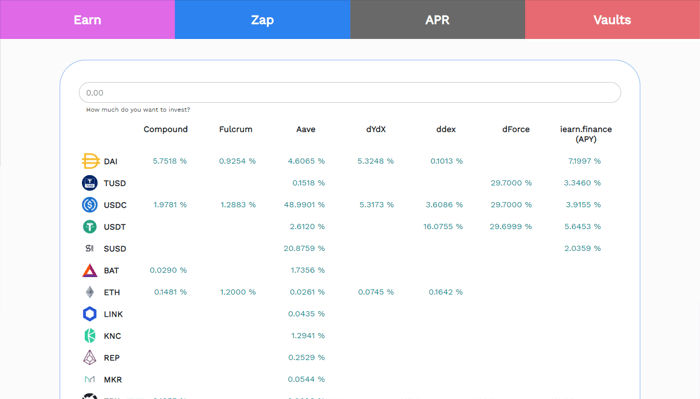Click TUSD iearn APY 3.3460 %
Viewport: 700px width, 399px height.
[582, 183]
